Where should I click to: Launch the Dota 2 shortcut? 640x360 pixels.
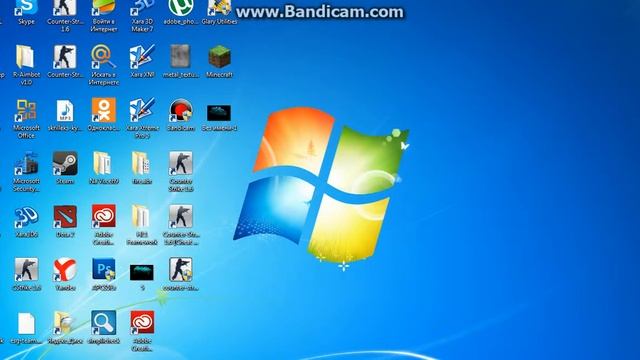coord(65,221)
